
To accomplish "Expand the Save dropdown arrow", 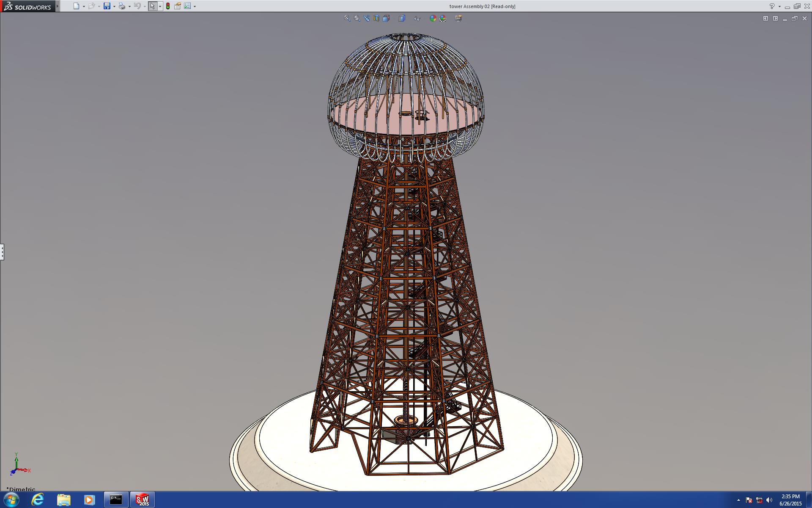I will (x=114, y=6).
